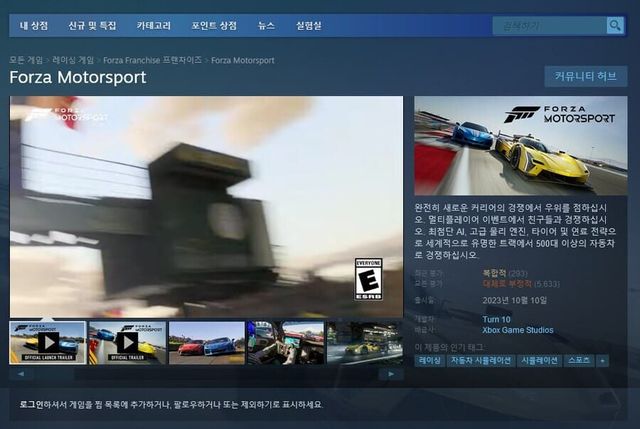Select the 레이싱 tag
The height and width of the screenshot is (429, 640).
point(430,360)
